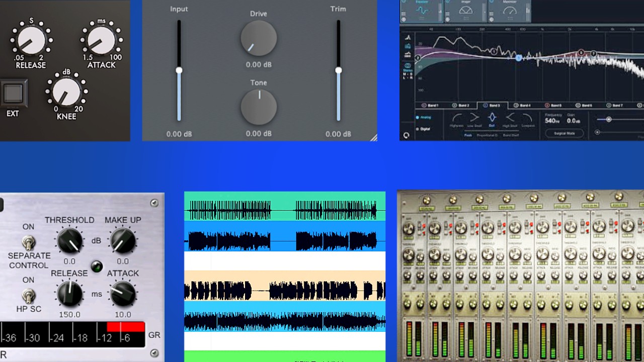This screenshot has width=644, height=362.
Task: Select the Lowpass filter shape icon
Action: pos(527,117)
